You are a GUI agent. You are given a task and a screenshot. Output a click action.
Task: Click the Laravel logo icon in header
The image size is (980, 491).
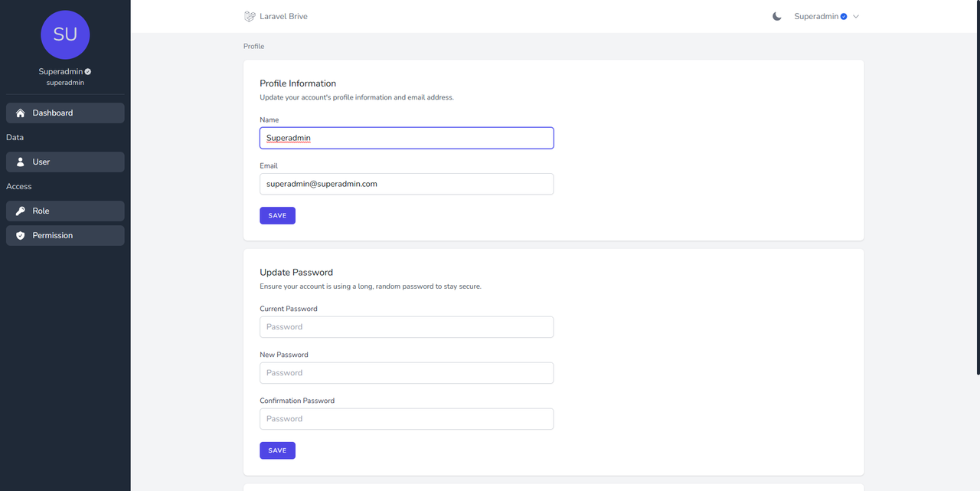pos(249,16)
